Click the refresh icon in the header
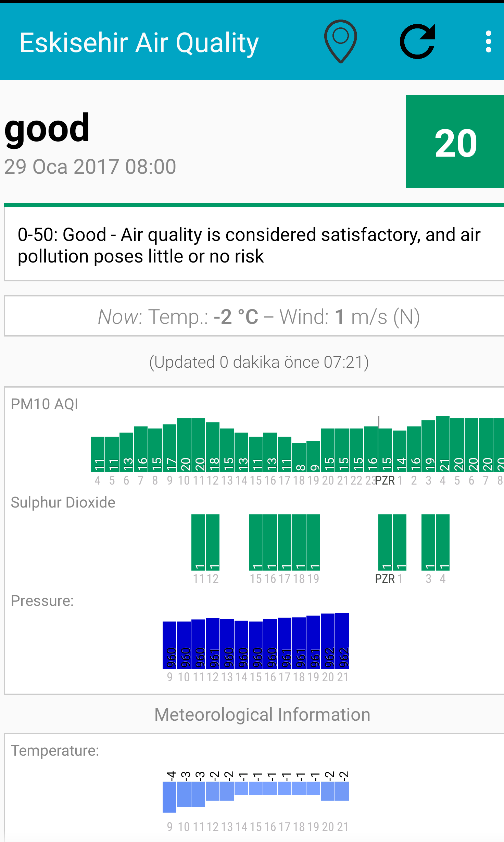Image resolution: width=504 pixels, height=842 pixels. coord(418,41)
